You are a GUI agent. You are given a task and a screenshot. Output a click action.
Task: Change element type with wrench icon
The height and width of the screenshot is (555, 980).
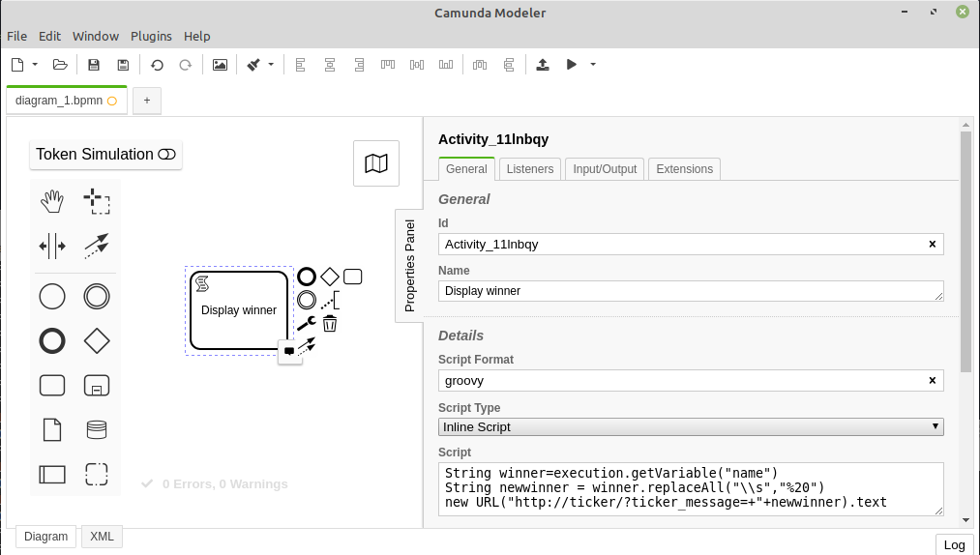pos(307,323)
